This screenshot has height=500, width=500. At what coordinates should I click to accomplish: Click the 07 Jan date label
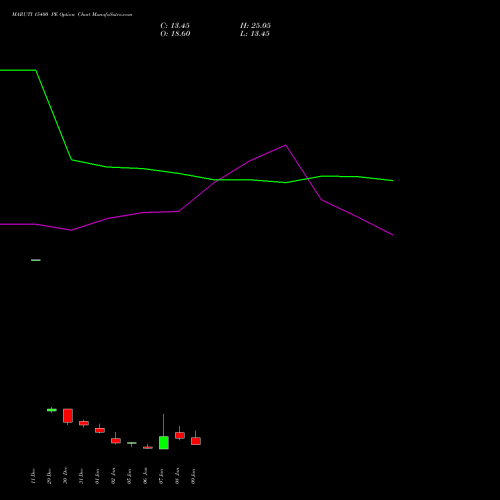click(x=161, y=476)
